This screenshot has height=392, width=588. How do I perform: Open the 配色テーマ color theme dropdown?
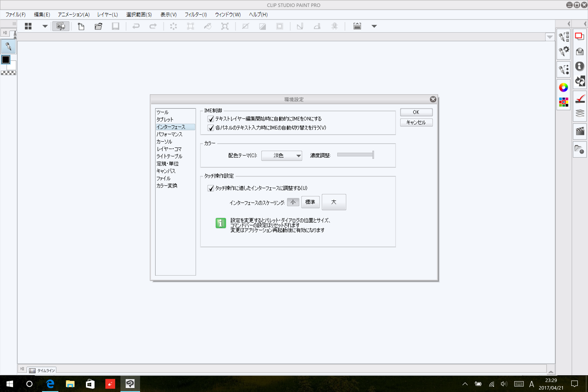[x=282, y=156]
